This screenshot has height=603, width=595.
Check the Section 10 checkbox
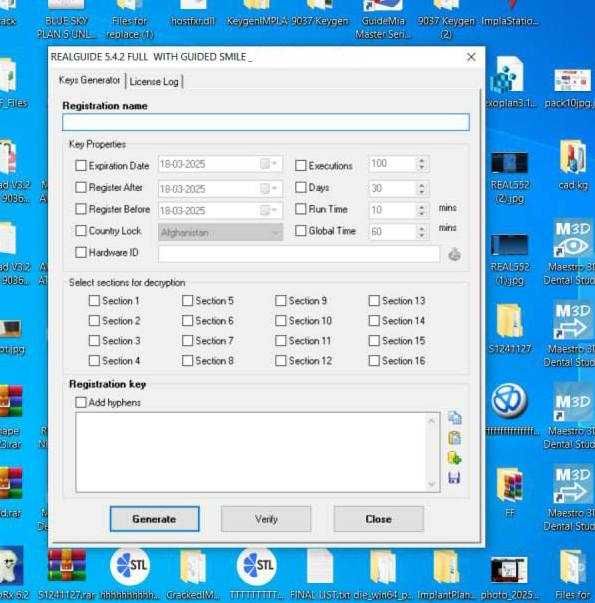point(281,321)
